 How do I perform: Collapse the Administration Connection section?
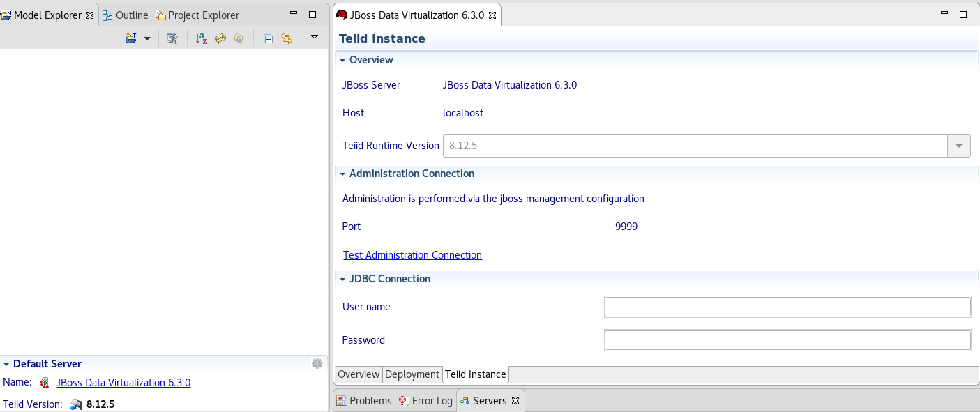pos(342,174)
